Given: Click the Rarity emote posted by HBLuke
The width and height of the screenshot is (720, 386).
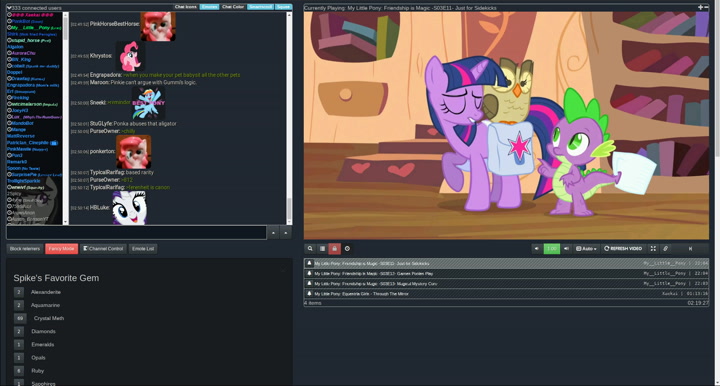Looking at the screenshot, I should (x=129, y=207).
